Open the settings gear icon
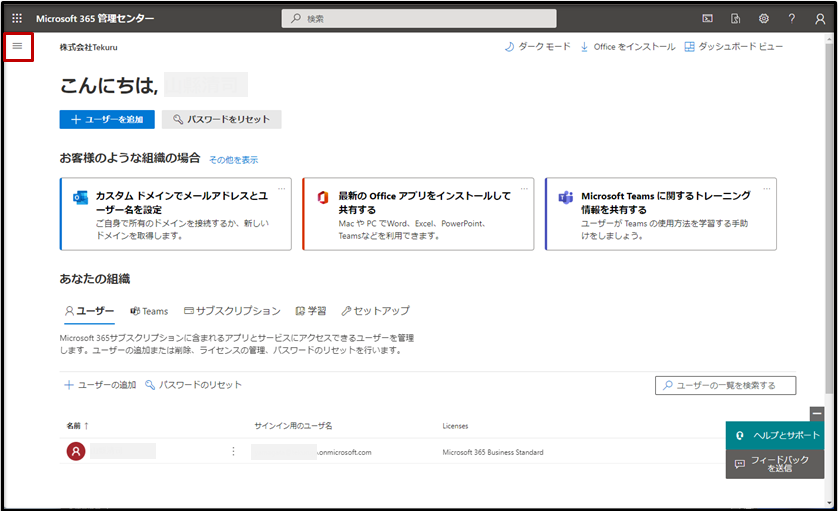Image resolution: width=838 pixels, height=511 pixels. [x=764, y=19]
